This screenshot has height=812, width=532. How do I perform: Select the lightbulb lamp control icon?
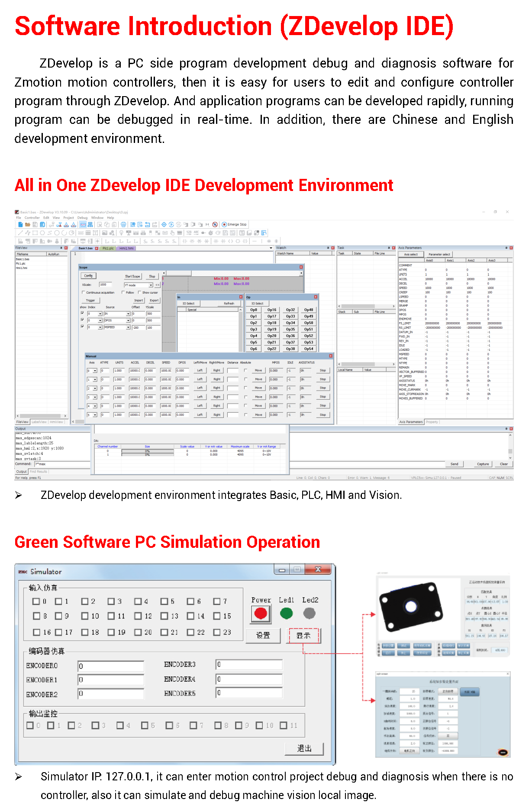[122, 233]
